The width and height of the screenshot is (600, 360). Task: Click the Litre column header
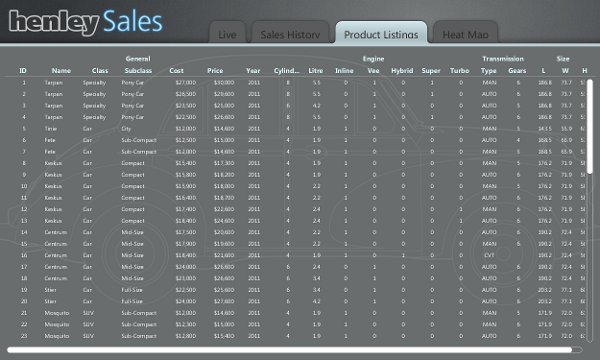point(316,70)
